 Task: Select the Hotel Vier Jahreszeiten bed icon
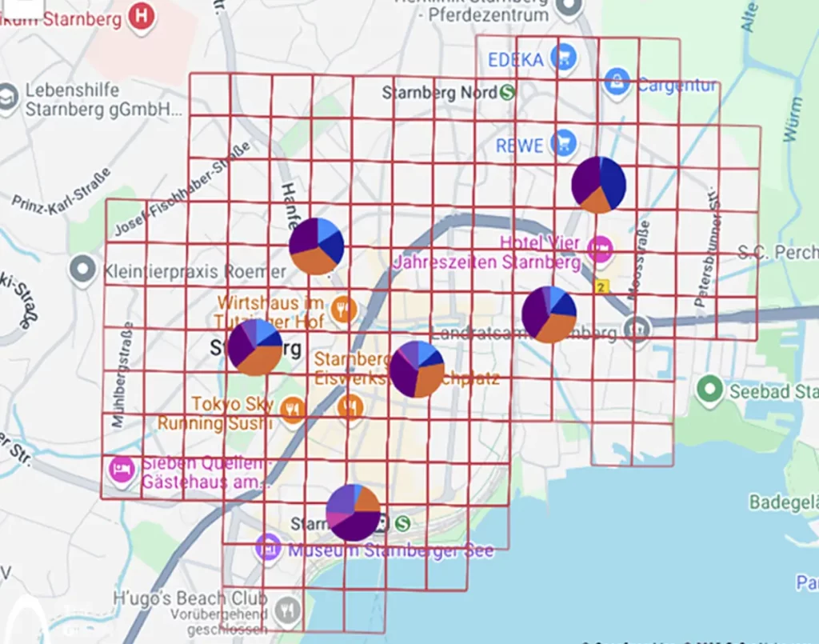(600, 249)
